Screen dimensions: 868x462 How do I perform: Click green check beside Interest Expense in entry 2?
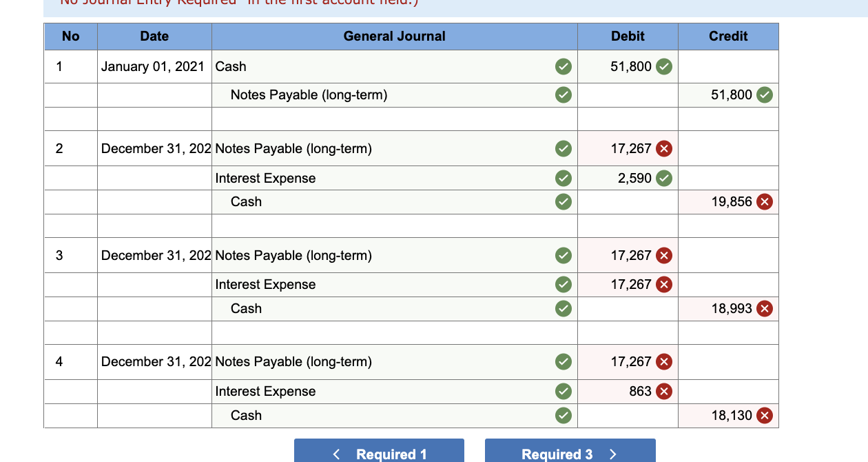pyautogui.click(x=564, y=178)
